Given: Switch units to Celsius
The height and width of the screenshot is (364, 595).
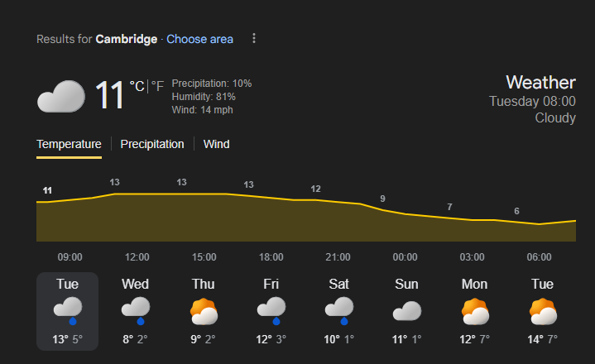Looking at the screenshot, I should 137,86.
